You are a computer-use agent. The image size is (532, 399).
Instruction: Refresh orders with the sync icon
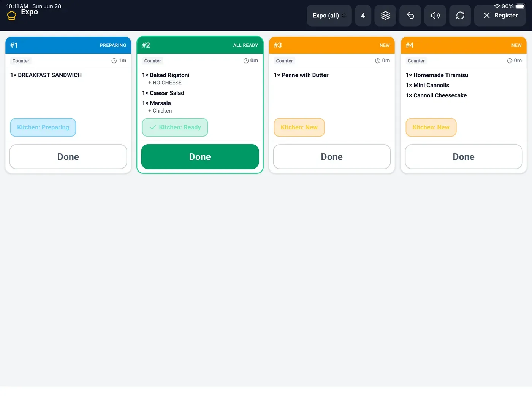click(460, 16)
